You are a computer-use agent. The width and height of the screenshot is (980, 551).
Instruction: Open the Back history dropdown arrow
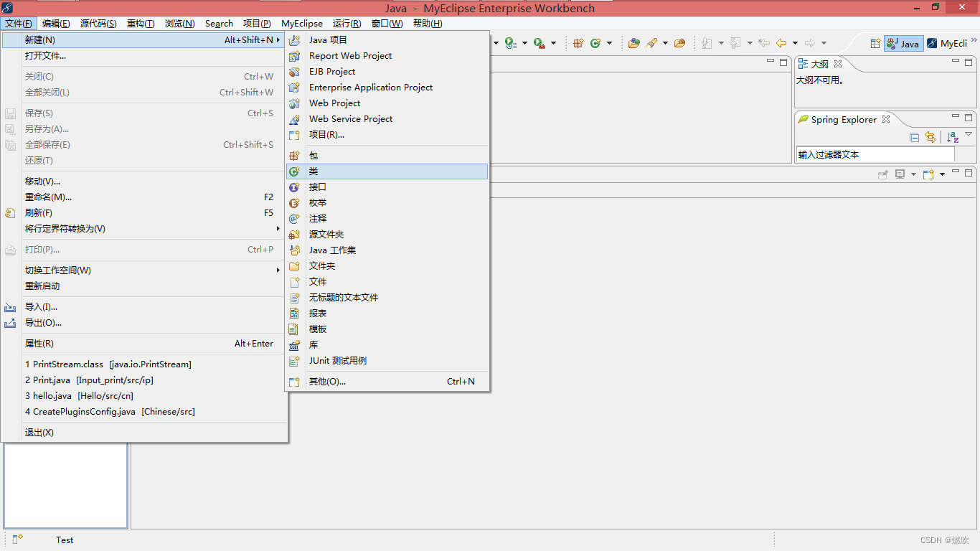[795, 43]
